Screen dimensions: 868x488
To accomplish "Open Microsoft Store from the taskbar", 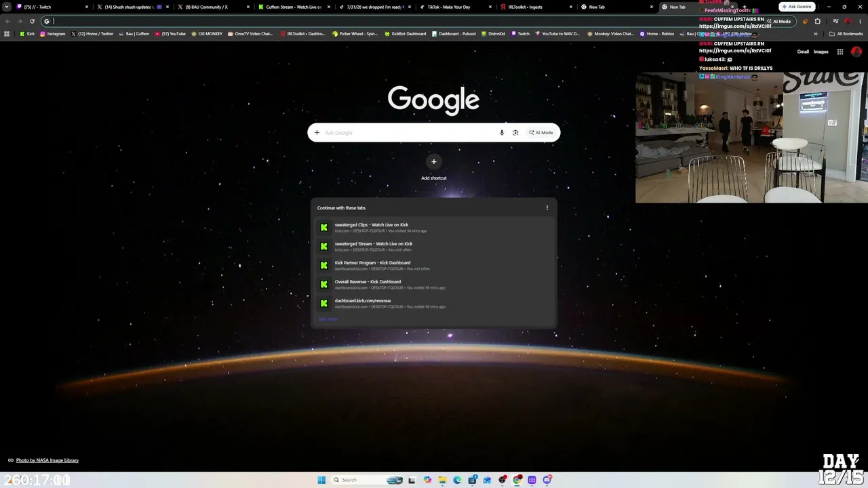I will (x=472, y=480).
